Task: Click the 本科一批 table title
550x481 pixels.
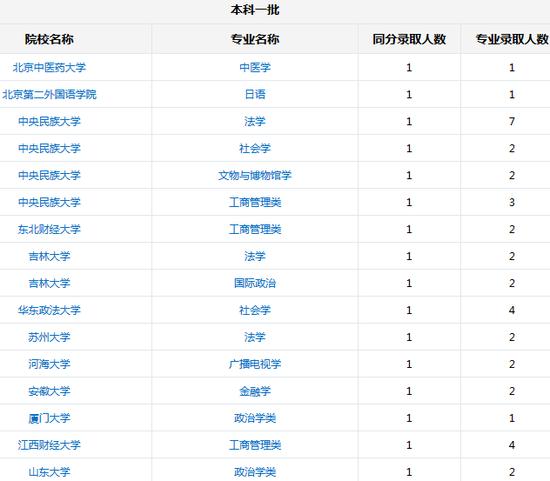Action: click(255, 10)
